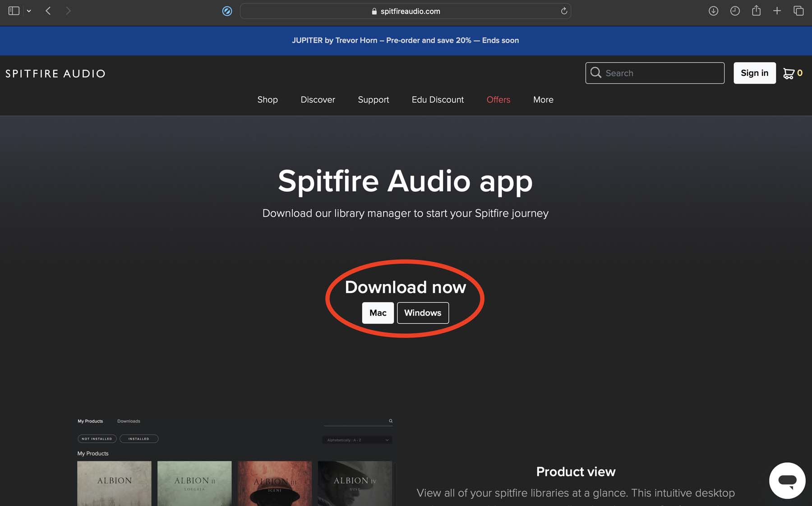
Task: Open the Shop menu
Action: (268, 100)
